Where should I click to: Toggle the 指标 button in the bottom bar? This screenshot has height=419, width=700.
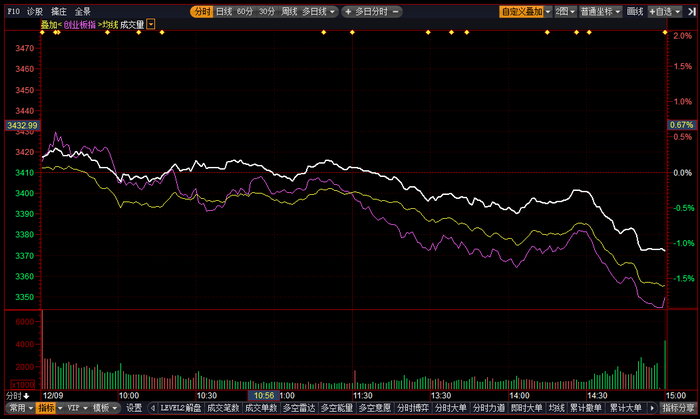tap(46, 407)
